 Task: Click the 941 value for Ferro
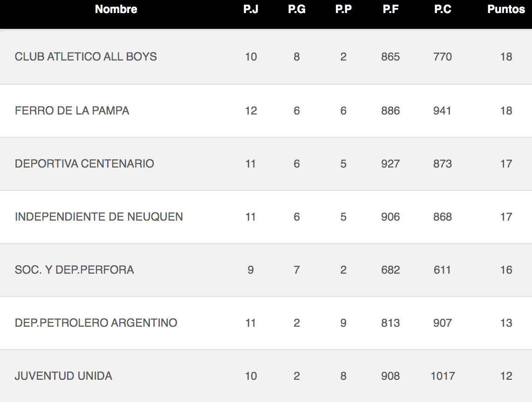coord(443,111)
